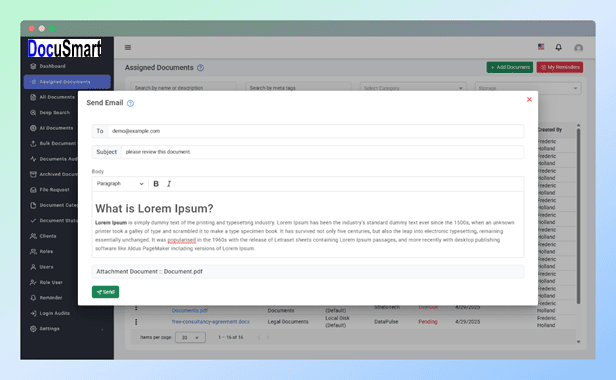Change language via flag icon
616x380 pixels.
pyautogui.click(x=541, y=47)
